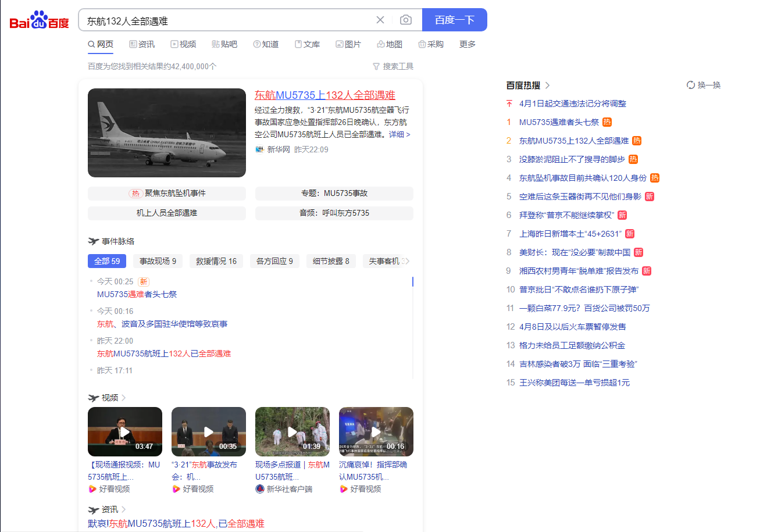Image resolution: width=767 pixels, height=532 pixels.
Task: Open the 文库 tab
Action: [307, 44]
